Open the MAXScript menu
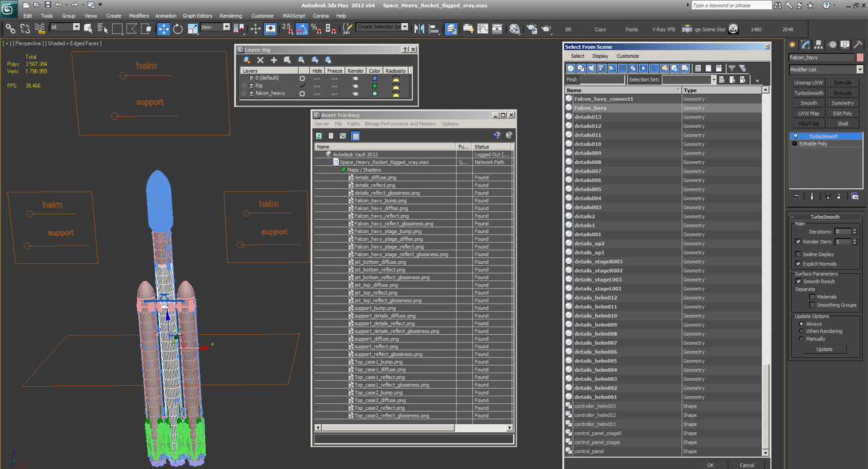 [294, 16]
